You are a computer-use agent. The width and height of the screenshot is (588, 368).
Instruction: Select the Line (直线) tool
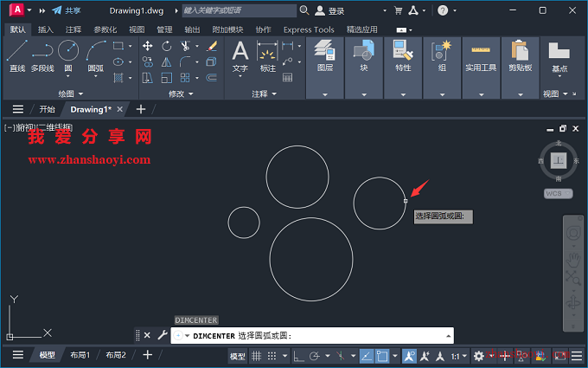coord(17,55)
